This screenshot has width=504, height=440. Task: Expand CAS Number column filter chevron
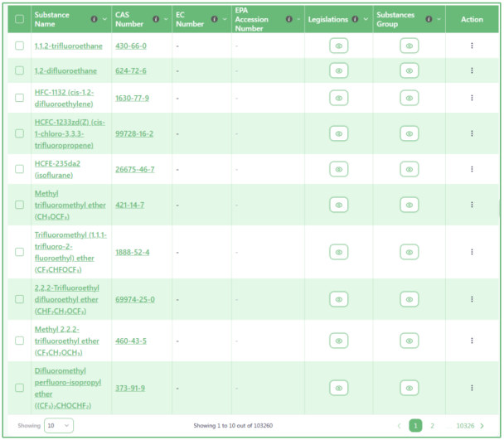tap(166, 19)
